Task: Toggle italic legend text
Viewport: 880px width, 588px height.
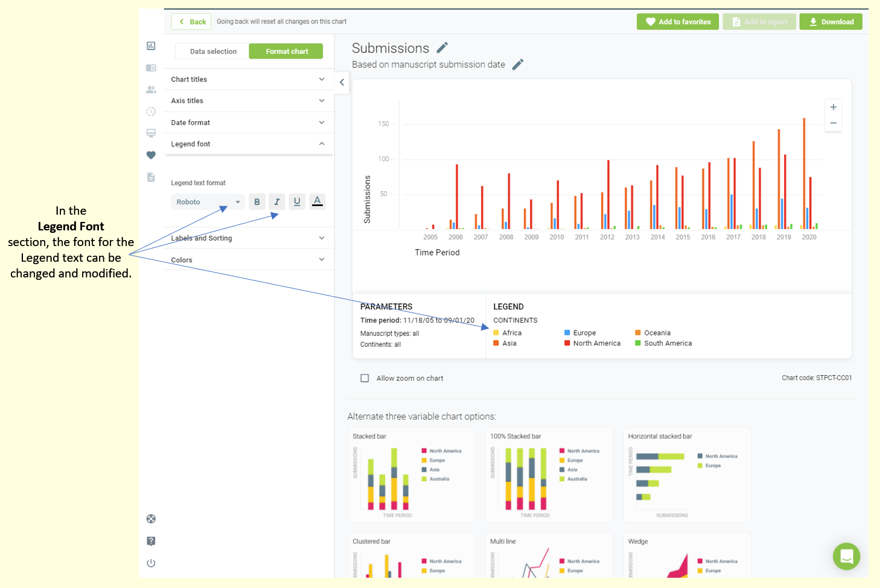Action: click(x=277, y=202)
